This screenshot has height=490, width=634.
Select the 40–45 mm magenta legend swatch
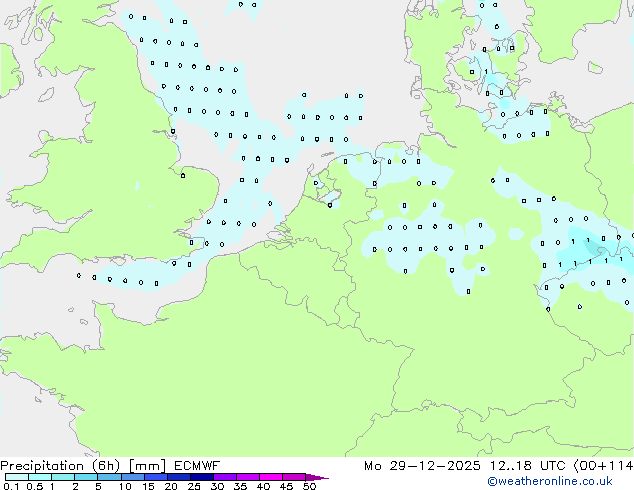click(x=271, y=477)
